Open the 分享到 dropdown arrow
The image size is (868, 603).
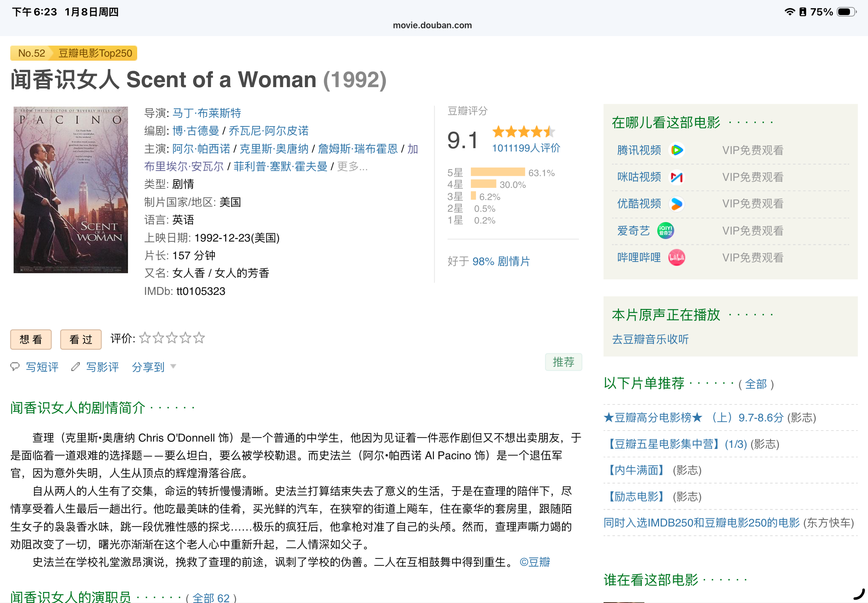point(174,366)
